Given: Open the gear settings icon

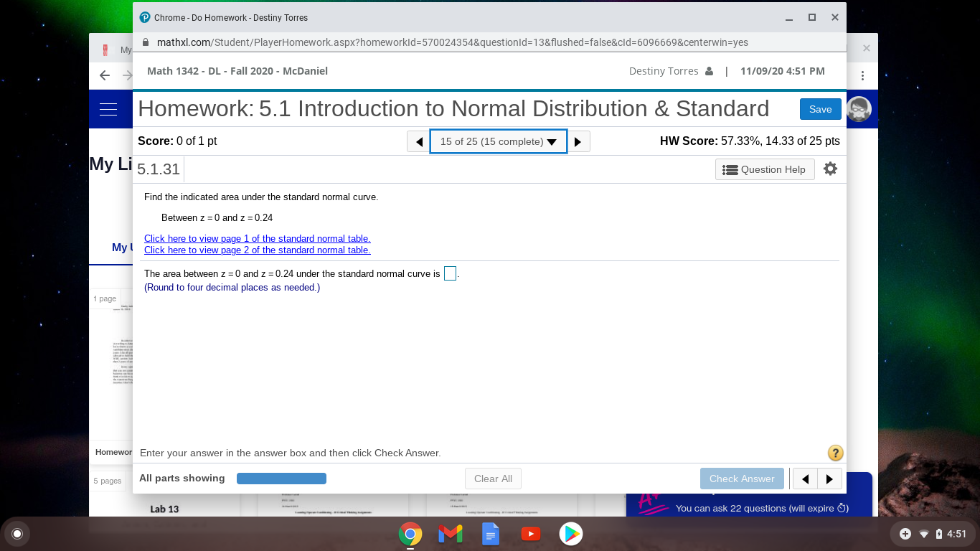Looking at the screenshot, I should coord(830,169).
